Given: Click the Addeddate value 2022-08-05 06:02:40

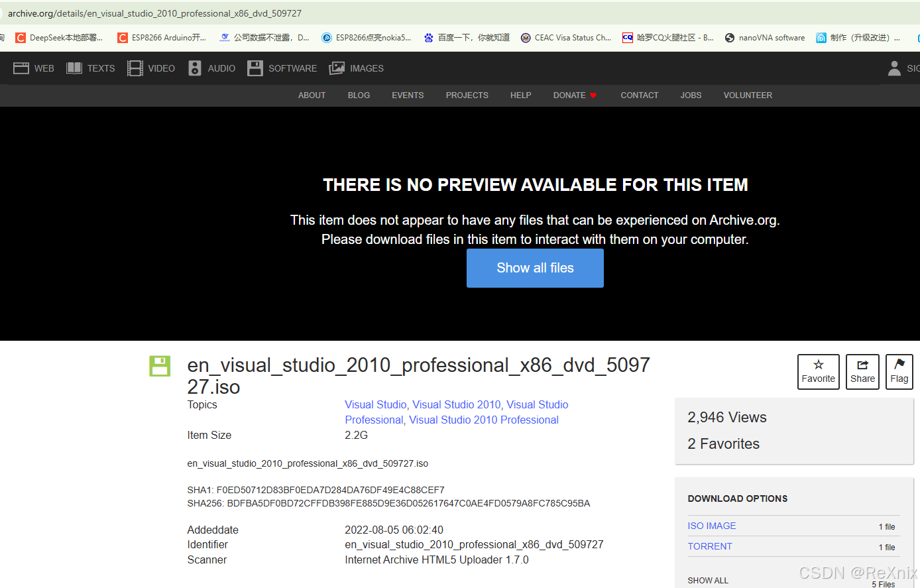Looking at the screenshot, I should (x=394, y=530).
